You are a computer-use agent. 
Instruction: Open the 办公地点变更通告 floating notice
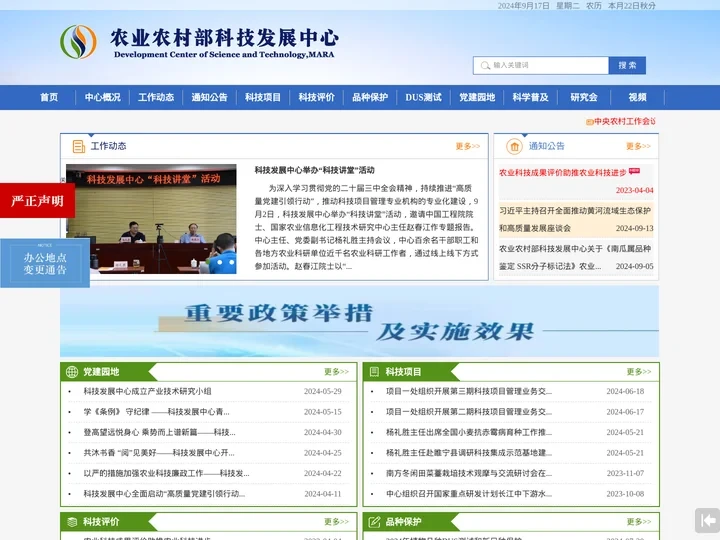pyautogui.click(x=45, y=263)
